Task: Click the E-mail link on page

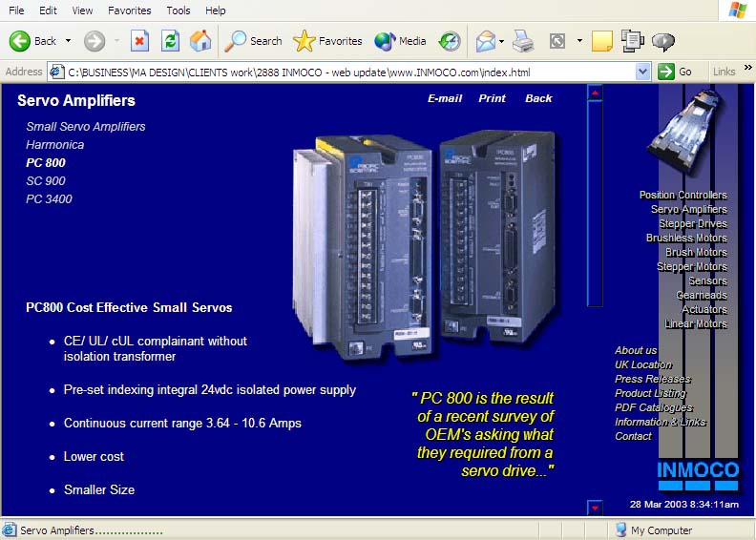Action: pos(445,98)
